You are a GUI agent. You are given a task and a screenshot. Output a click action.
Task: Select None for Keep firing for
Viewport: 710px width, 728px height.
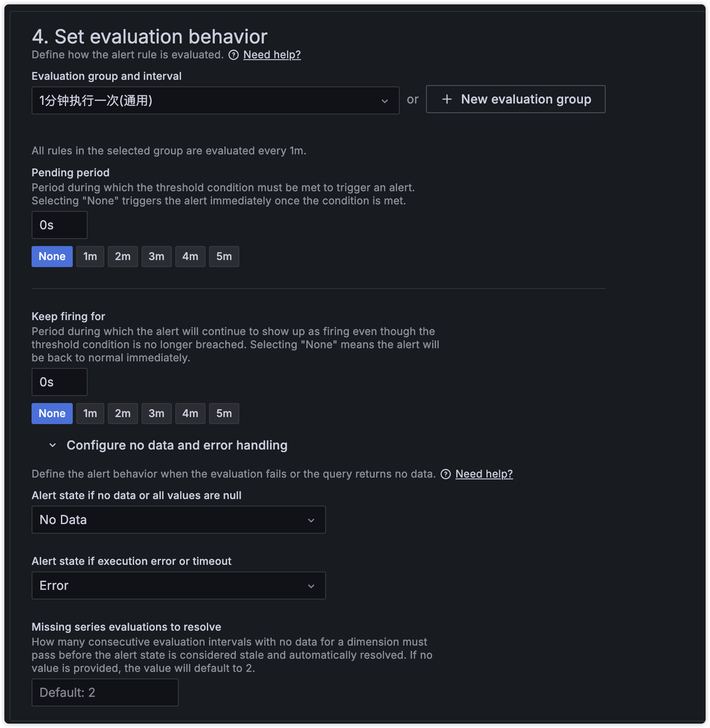coord(52,414)
